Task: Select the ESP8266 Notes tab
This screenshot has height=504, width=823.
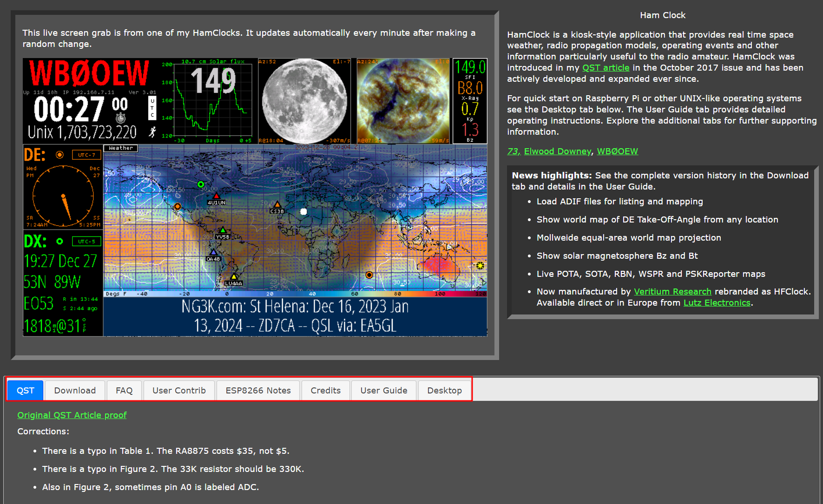Action: click(258, 390)
